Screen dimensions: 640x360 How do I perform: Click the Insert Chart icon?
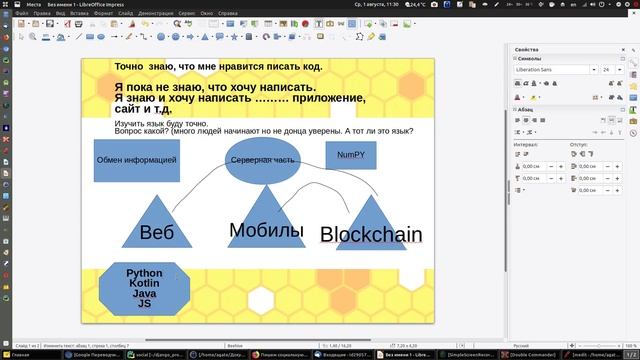[294, 24]
